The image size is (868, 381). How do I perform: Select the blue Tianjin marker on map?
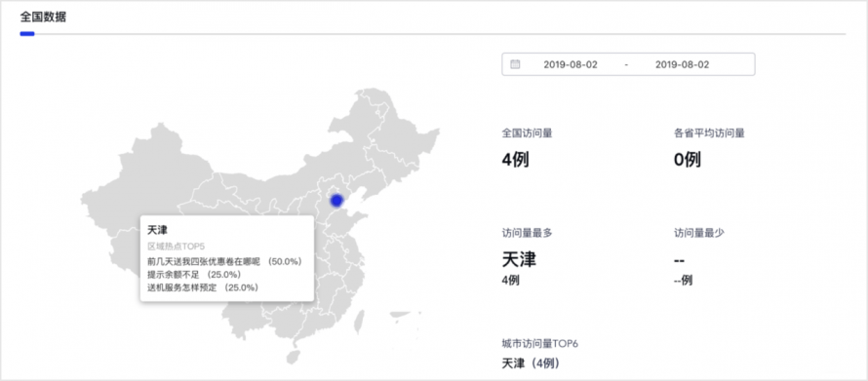(x=336, y=200)
